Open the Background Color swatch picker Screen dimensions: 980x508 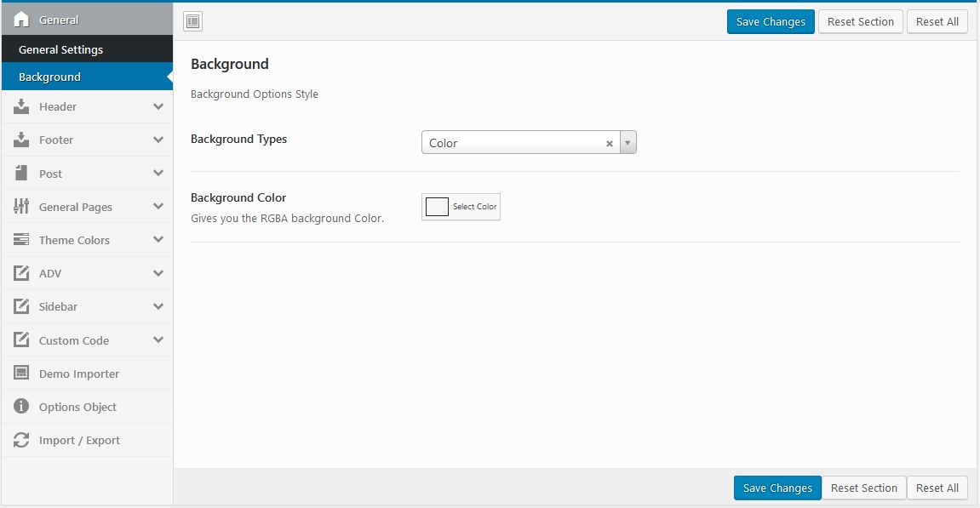[438, 207]
